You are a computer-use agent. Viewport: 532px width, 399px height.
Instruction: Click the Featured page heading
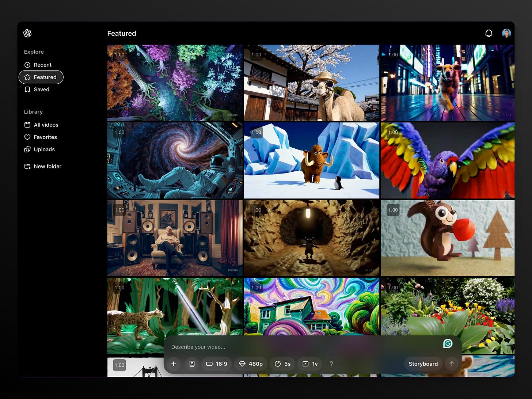[x=122, y=33]
